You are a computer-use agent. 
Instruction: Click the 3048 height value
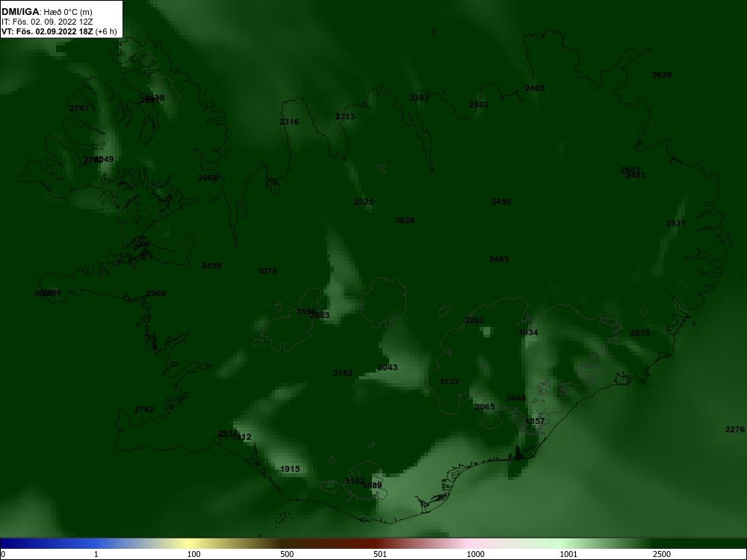tap(516, 399)
